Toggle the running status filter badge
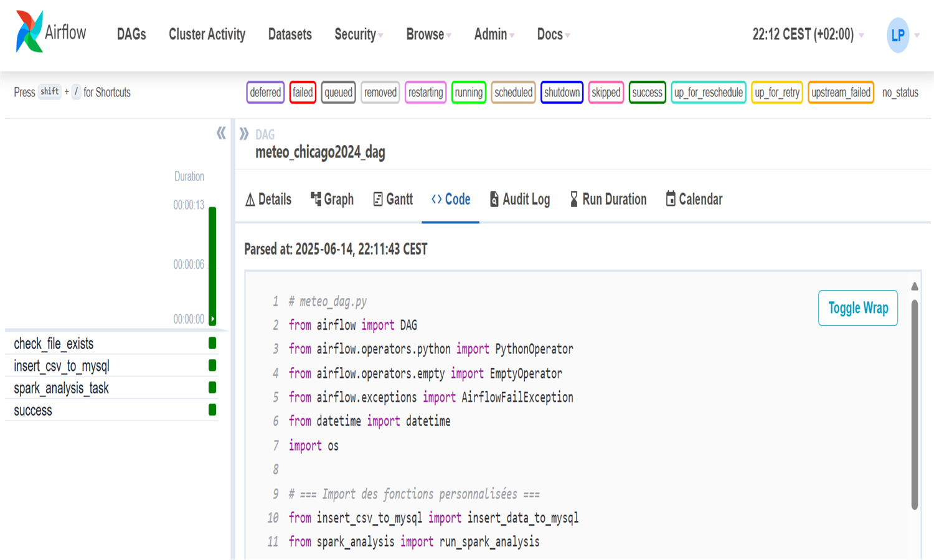The image size is (934, 560). tap(468, 93)
